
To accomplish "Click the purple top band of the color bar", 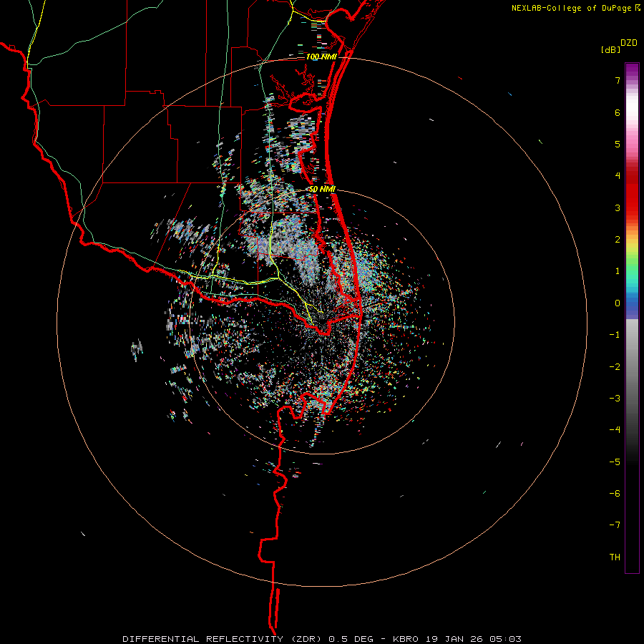I will click(632, 70).
